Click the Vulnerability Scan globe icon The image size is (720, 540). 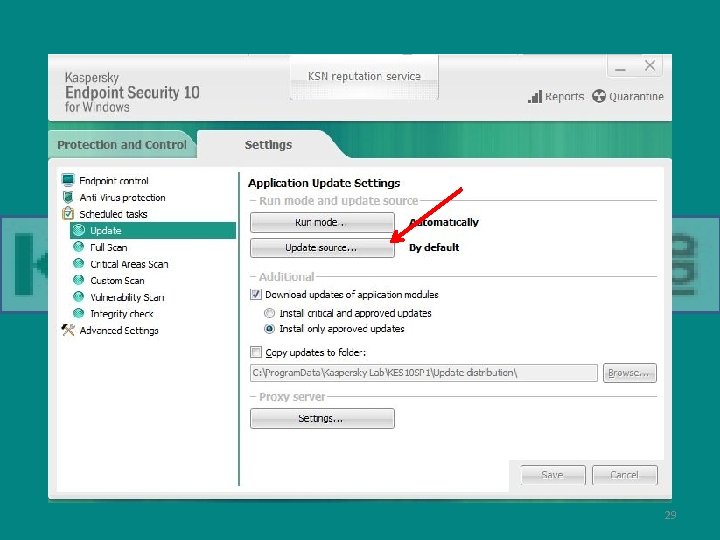coord(79,297)
